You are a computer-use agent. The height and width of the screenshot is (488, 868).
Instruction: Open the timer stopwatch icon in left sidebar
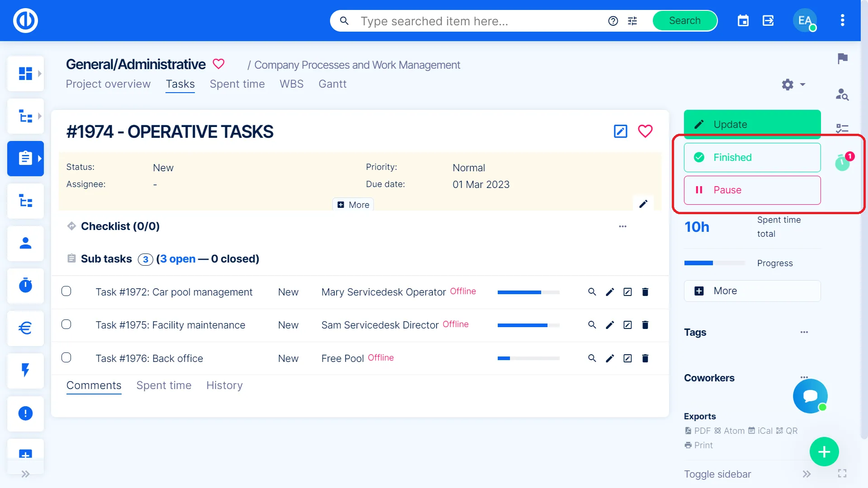pyautogui.click(x=25, y=286)
